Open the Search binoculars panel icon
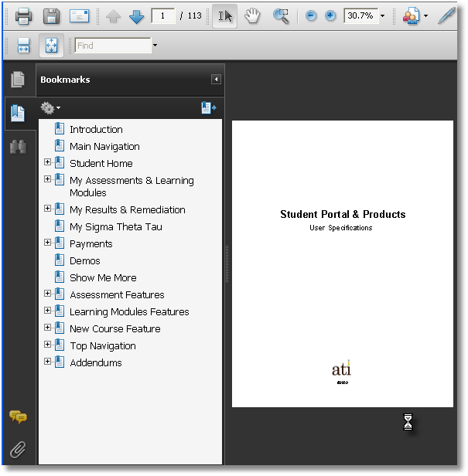The width and height of the screenshot is (468, 476). pos(18,148)
